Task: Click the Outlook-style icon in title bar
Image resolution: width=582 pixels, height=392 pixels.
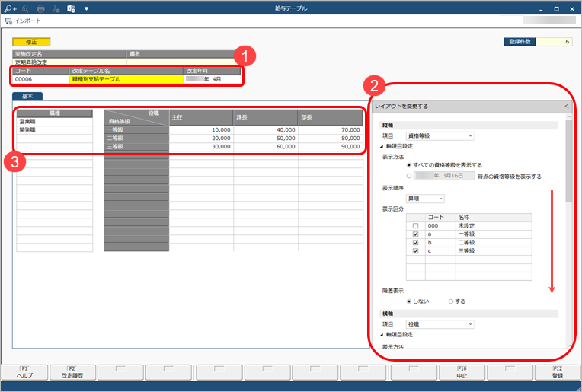Action: click(71, 8)
